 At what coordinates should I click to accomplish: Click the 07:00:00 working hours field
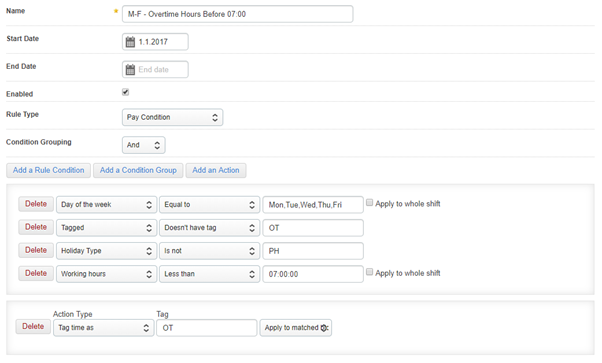tap(313, 274)
